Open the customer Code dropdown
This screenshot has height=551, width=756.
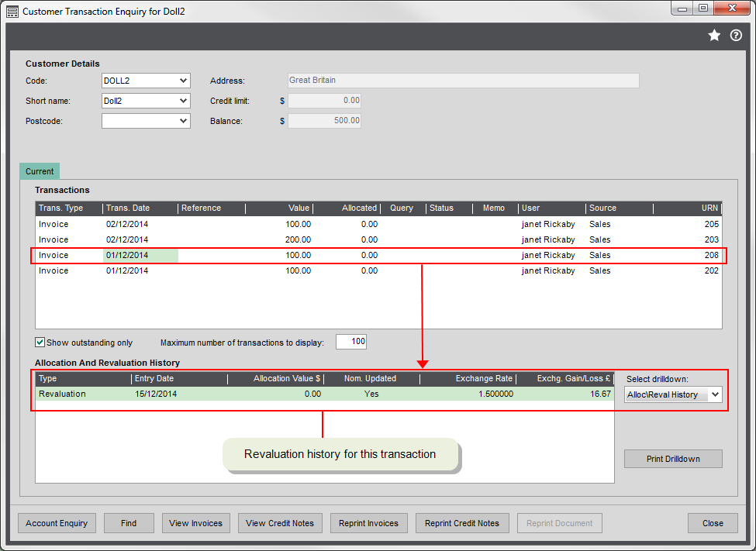click(184, 81)
